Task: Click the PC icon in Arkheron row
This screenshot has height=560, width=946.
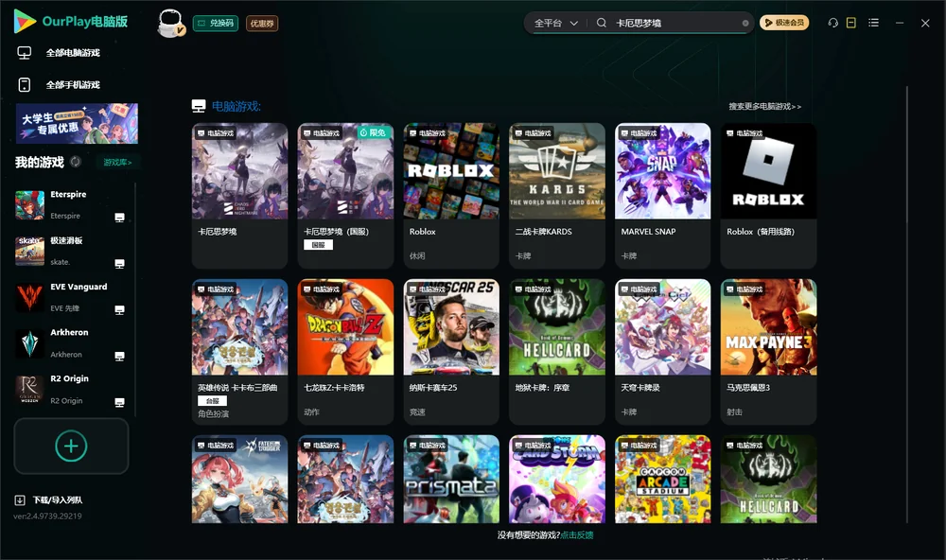Action: click(x=119, y=356)
